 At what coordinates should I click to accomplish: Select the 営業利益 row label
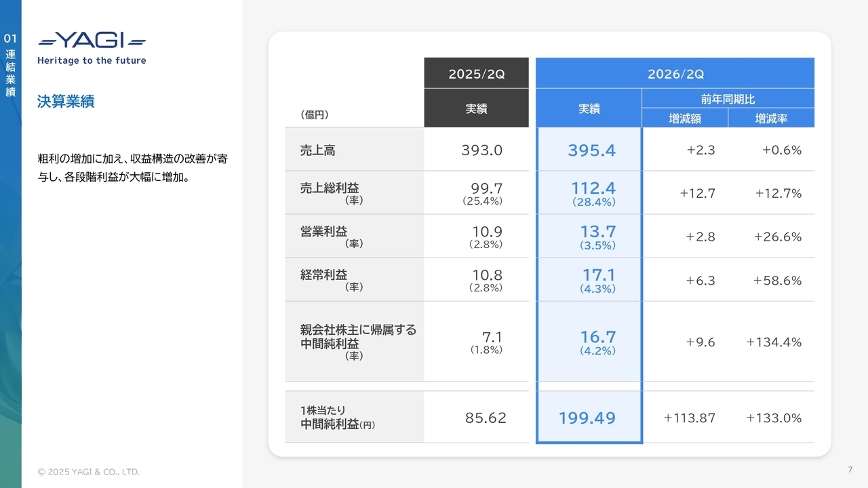point(323,232)
